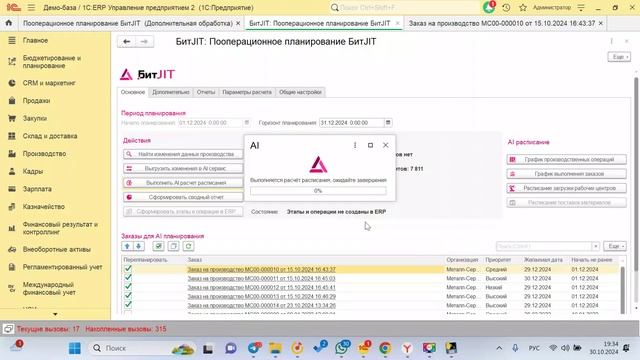
Task: Switch to Общие настройки tab
Action: coord(300,92)
